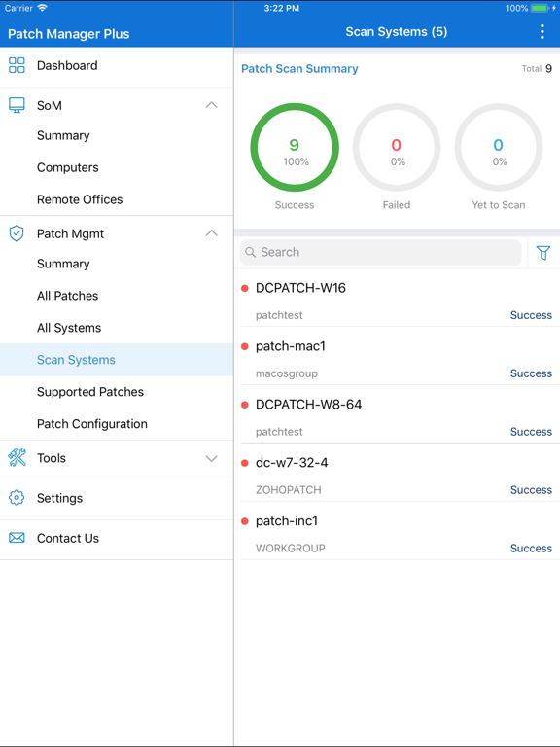Click the Contact Us envelope icon

(17, 538)
